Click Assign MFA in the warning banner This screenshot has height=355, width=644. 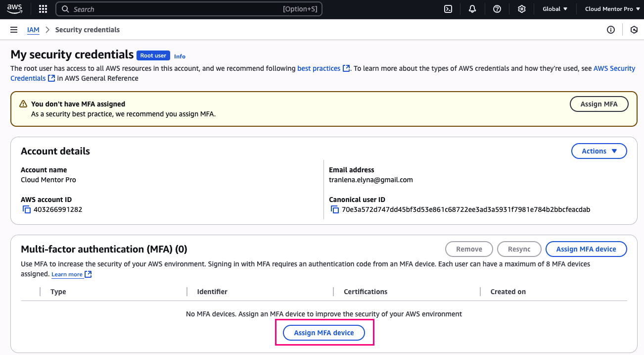598,104
